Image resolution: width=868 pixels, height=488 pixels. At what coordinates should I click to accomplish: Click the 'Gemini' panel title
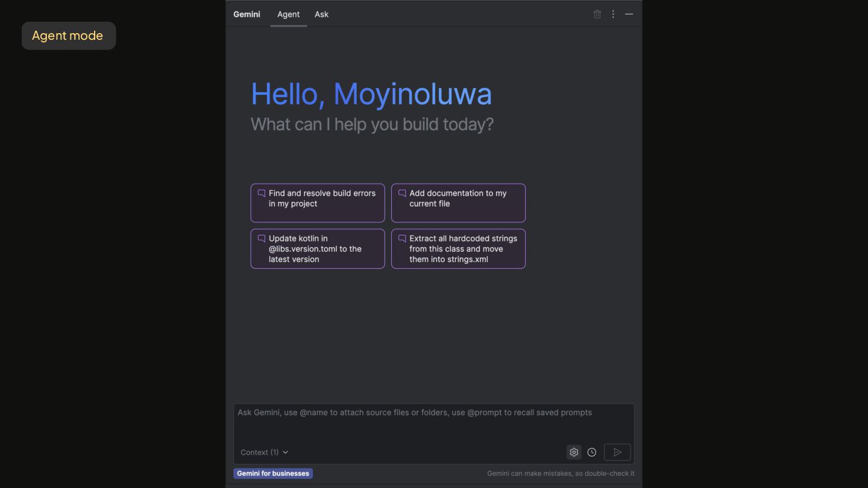coord(247,14)
